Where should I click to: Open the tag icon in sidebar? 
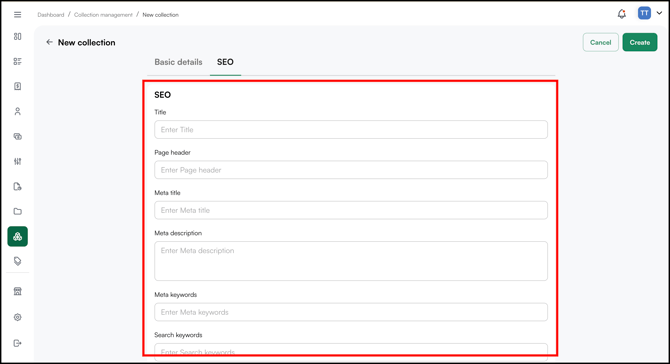pos(18,261)
